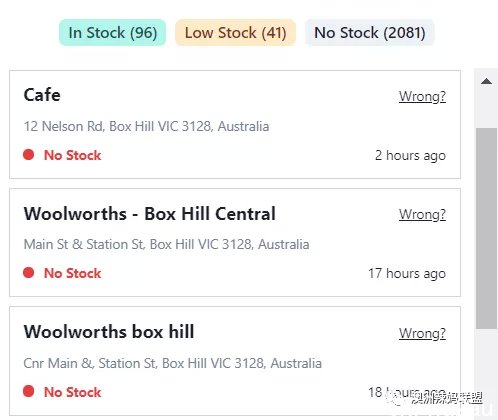
Task: Click Wrong? link for Woolworths - Box Hill Central
Action: (422, 214)
